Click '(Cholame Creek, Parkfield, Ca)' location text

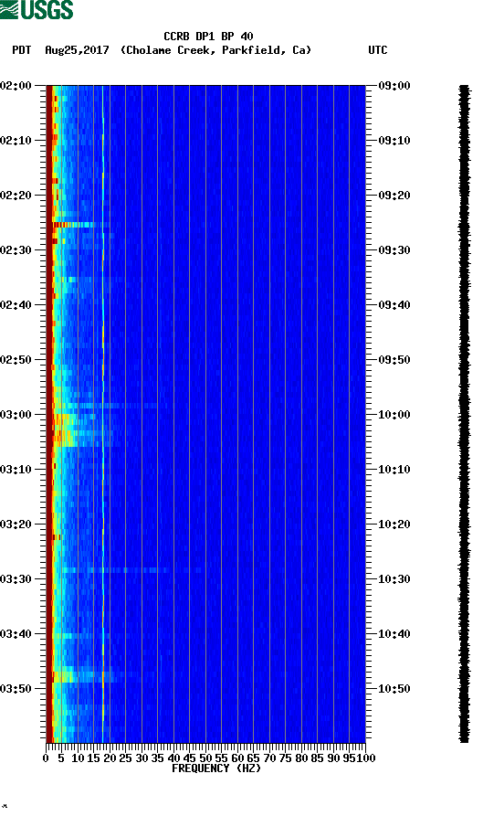215,50
